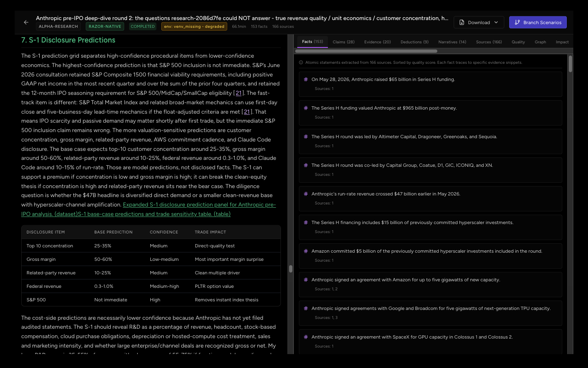Viewport: 588px width, 368px height.
Task: Click the back arrow icon
Action: [26, 22]
